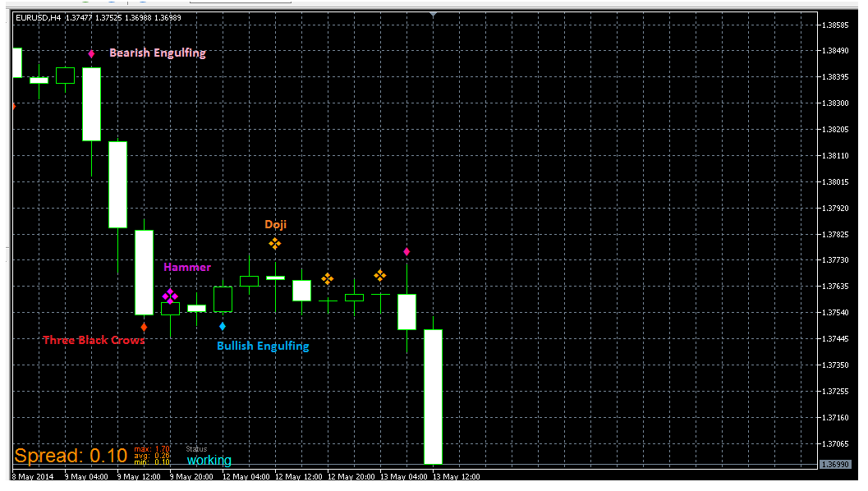The width and height of the screenshot is (868, 491).
Task: Click the min: 0.10 spread value
Action: [152, 462]
